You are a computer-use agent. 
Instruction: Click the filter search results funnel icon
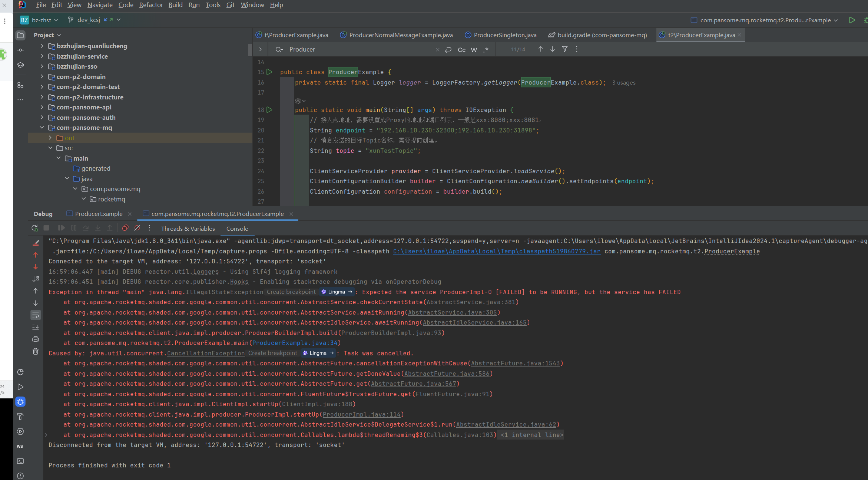coord(565,49)
